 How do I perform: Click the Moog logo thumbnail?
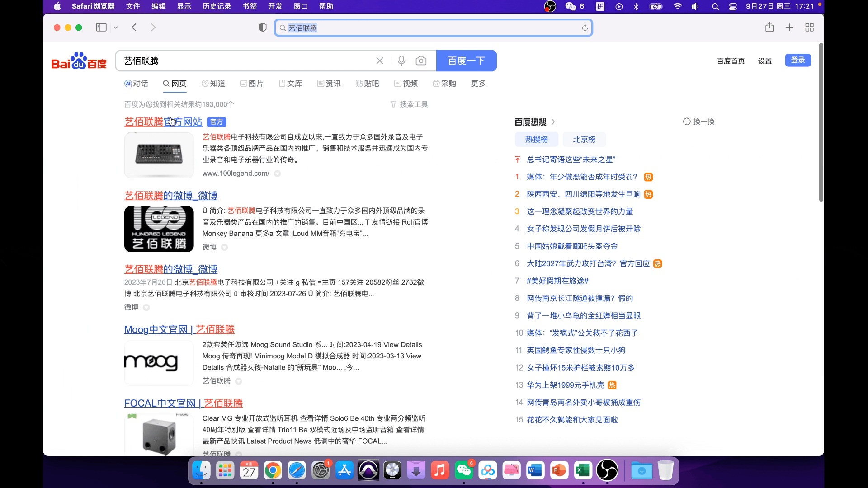click(x=159, y=362)
